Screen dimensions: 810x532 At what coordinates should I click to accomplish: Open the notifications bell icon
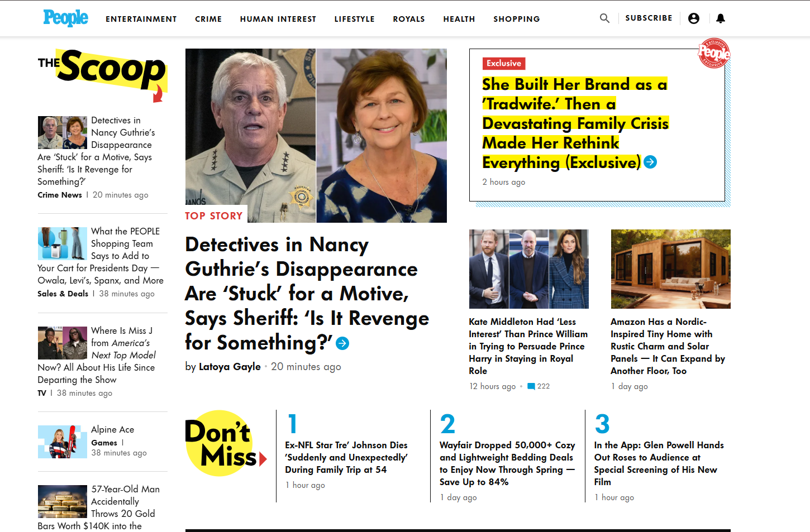click(x=720, y=18)
